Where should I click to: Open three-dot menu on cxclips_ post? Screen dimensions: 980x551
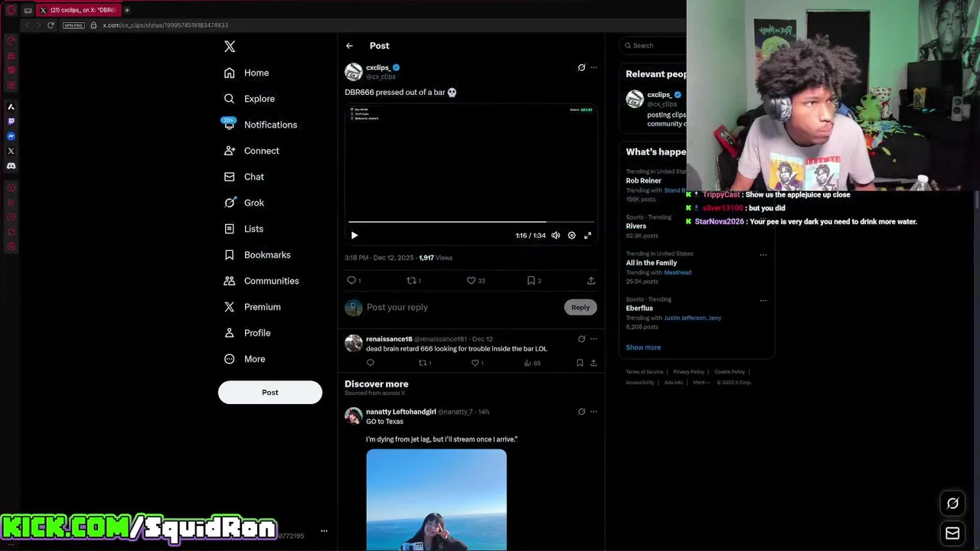pos(593,67)
